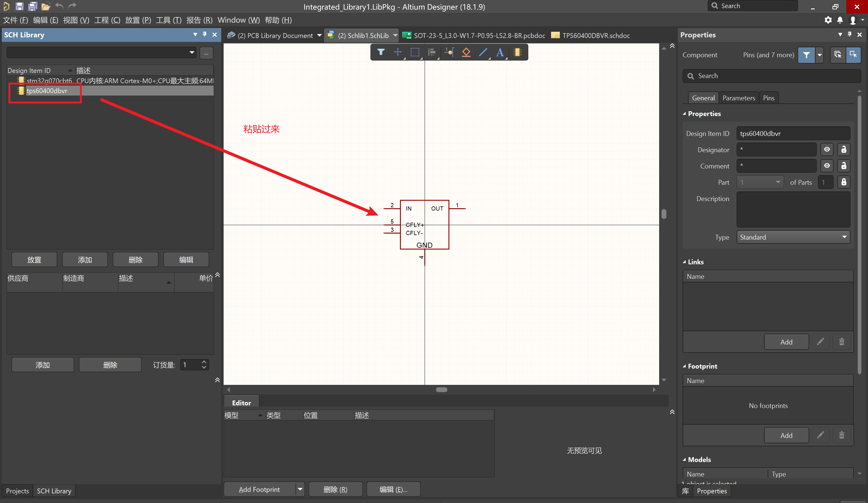Toggle the Part lock
868x503 pixels.
tap(844, 182)
